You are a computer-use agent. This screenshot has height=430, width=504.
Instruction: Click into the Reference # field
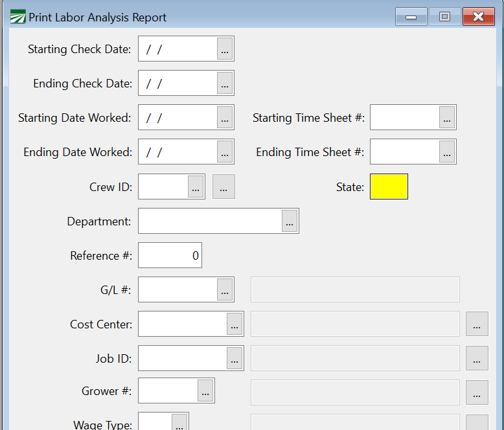(x=170, y=255)
